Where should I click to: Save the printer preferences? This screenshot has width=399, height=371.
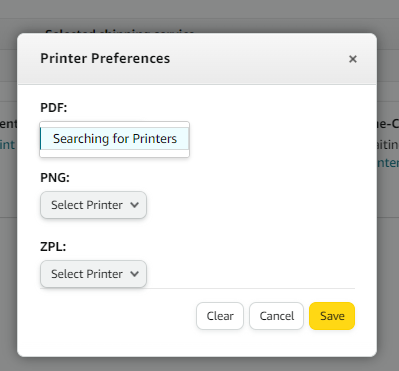pos(332,316)
